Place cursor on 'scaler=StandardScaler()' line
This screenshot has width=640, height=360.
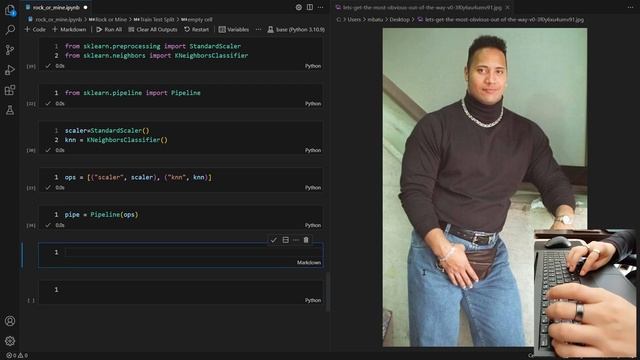[x=107, y=131]
